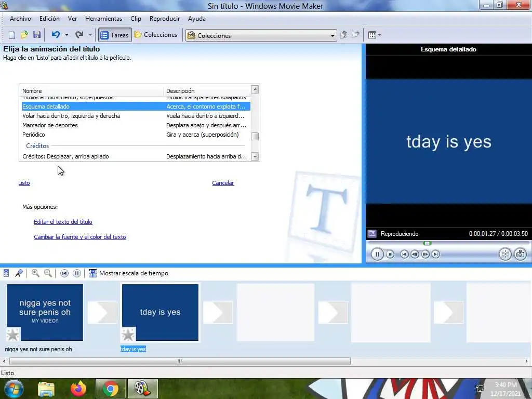Select the Esquema detallado animation row
Image resolution: width=532 pixels, height=399 pixels.
click(136, 107)
